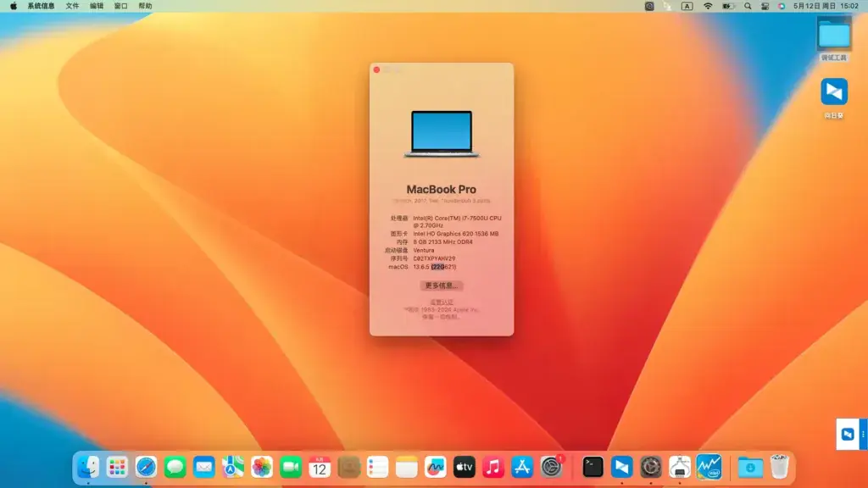Screen dimensions: 868x488
Task: Open the 系统信息 application menu
Action: click(41, 6)
